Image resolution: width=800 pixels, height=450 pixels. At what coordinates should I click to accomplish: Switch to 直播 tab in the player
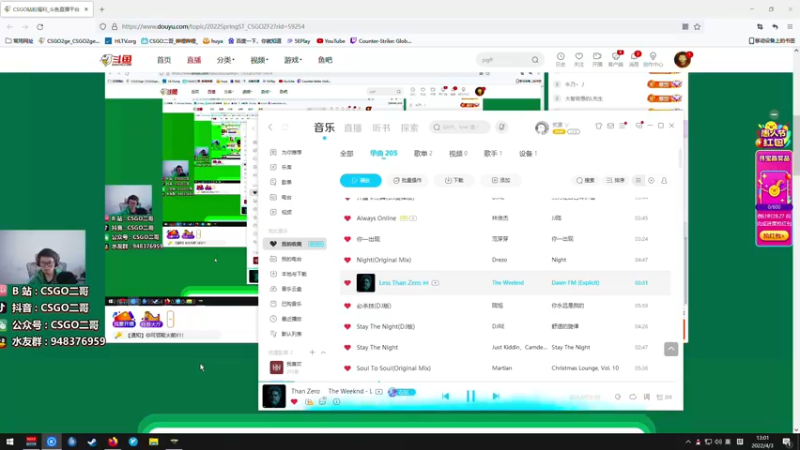353,128
